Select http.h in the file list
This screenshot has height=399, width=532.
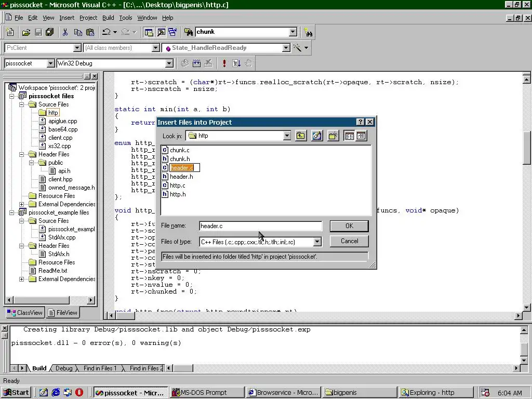174,194
